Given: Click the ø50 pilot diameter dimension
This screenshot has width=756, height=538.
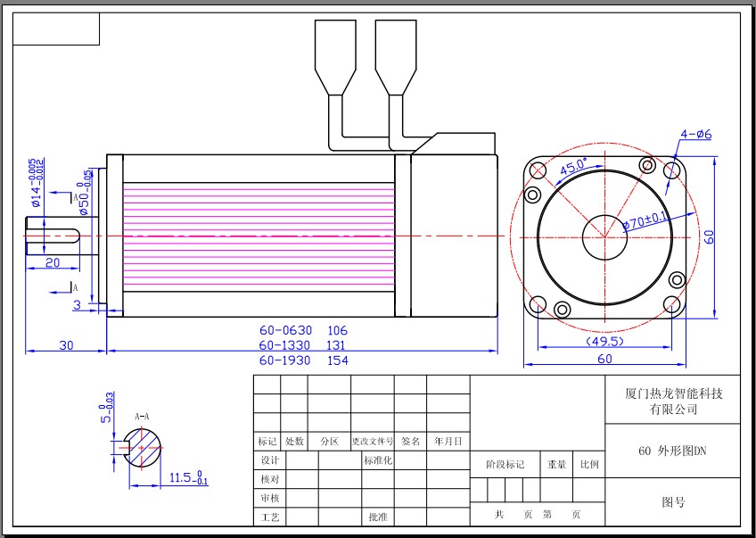Looking at the screenshot, I should pyautogui.click(x=85, y=192).
